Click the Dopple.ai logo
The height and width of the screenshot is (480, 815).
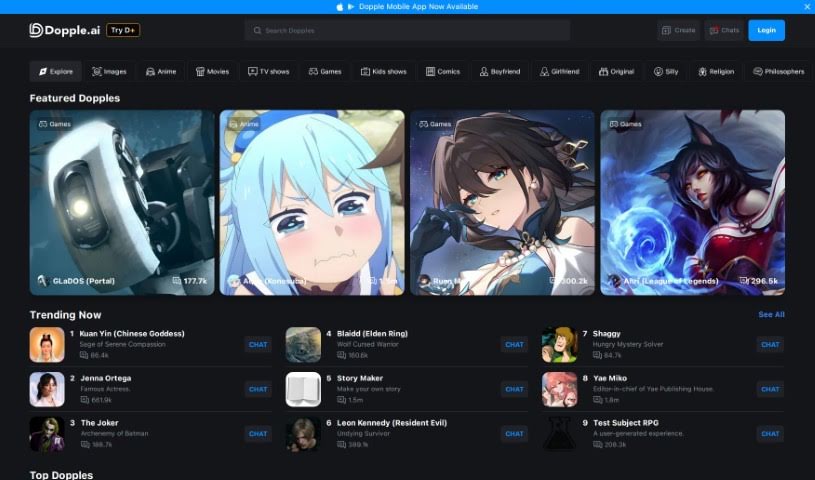coord(64,30)
